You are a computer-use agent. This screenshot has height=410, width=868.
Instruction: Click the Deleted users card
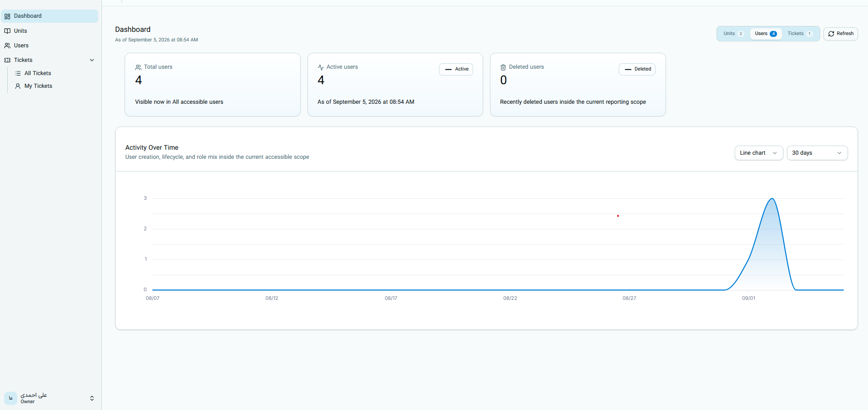point(578,85)
